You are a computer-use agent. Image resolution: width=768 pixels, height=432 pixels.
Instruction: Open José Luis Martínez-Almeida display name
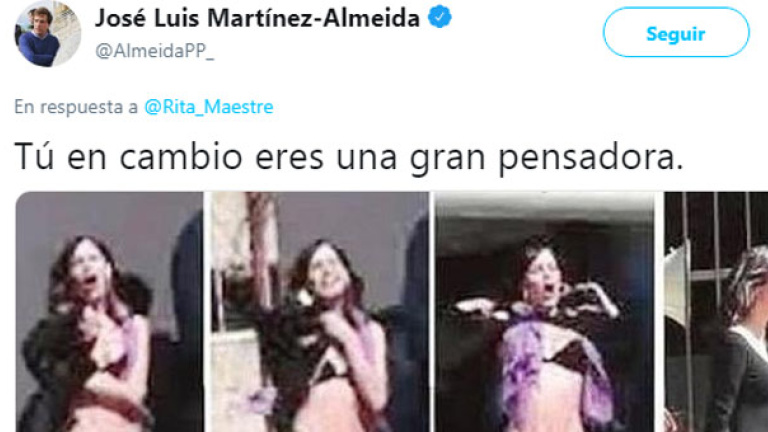(257, 18)
